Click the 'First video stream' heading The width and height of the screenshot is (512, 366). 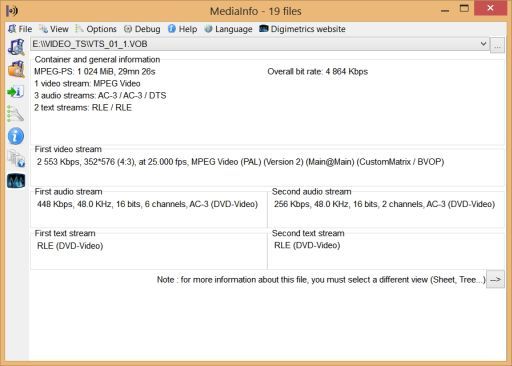pos(68,149)
